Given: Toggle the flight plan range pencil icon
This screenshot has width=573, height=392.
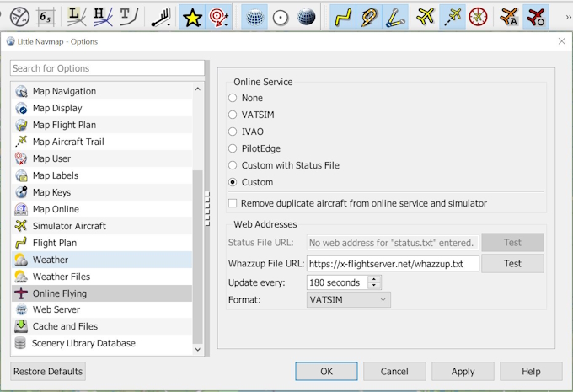Looking at the screenshot, I should (369, 17).
